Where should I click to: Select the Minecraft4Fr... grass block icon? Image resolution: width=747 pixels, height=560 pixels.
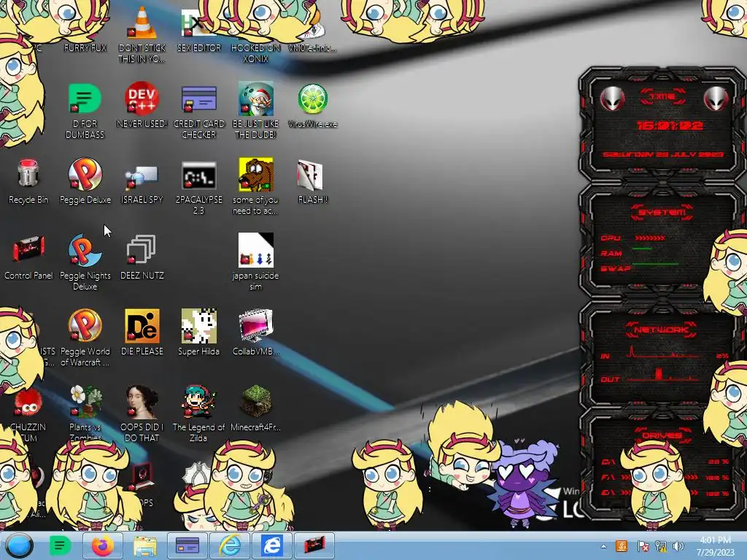[256, 402]
